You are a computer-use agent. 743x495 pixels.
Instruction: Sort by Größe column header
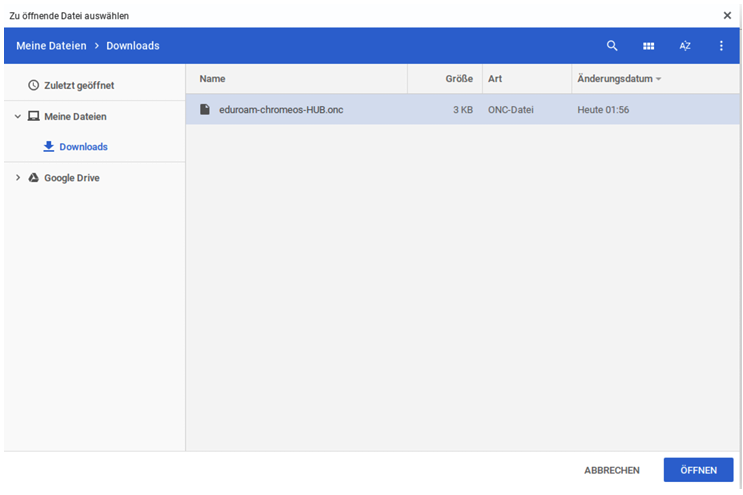(459, 79)
